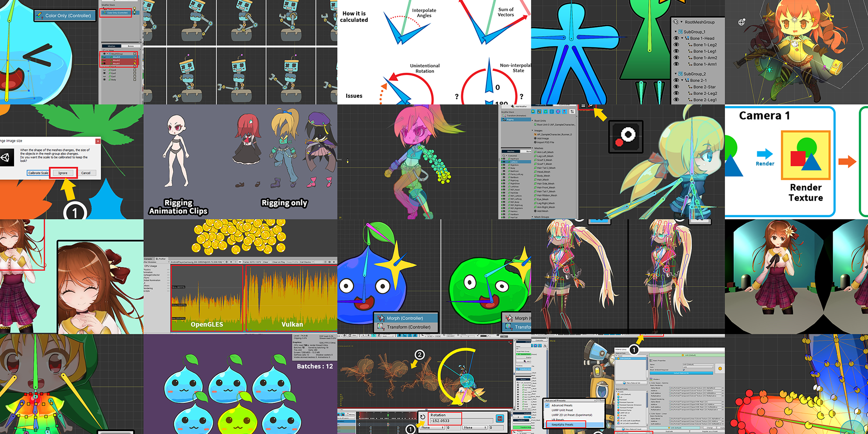Switch to the Meshes tab above Costume2
Image resolution: width=868 pixels, height=434 pixels.
(511, 151)
